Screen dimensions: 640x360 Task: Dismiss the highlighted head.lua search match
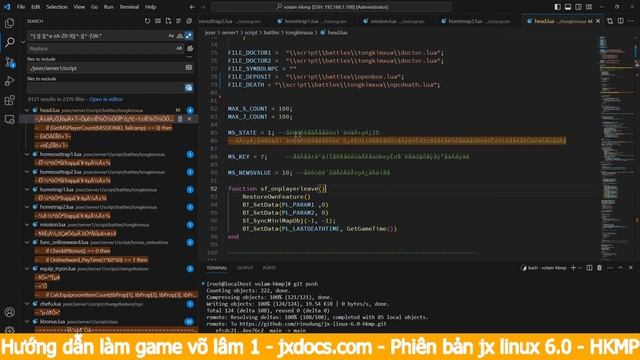click(189, 119)
